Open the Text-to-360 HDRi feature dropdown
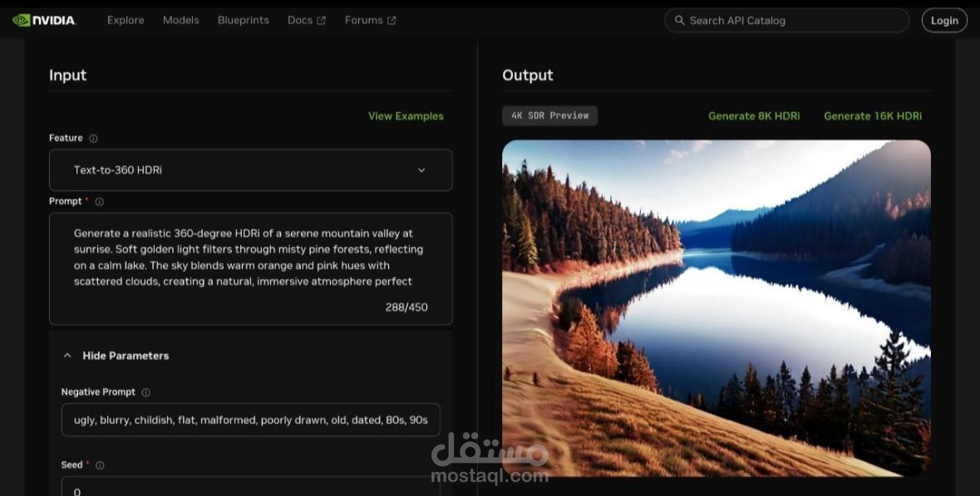Screen dimensions: 980x496 coord(251,170)
